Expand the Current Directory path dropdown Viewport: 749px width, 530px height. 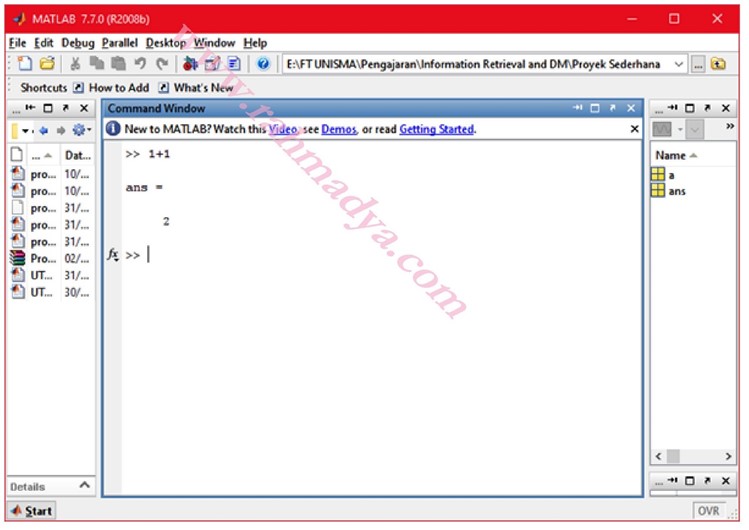coord(680,64)
